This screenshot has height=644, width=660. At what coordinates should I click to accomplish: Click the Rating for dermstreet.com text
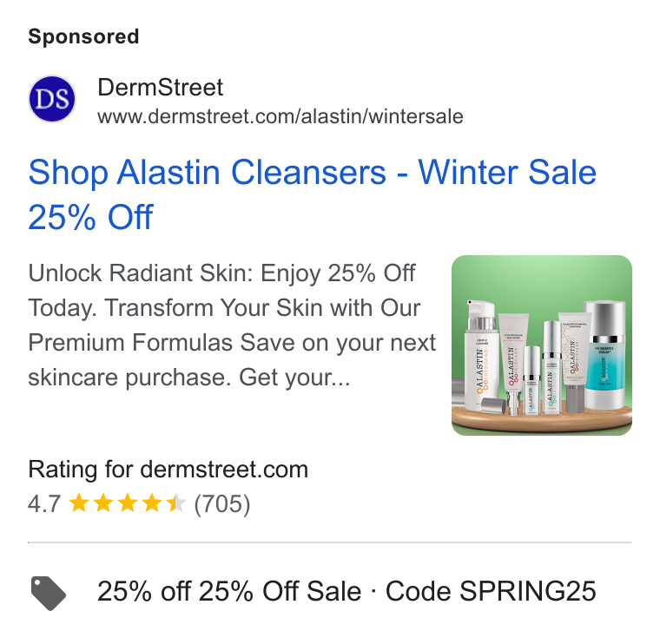pyautogui.click(x=168, y=469)
